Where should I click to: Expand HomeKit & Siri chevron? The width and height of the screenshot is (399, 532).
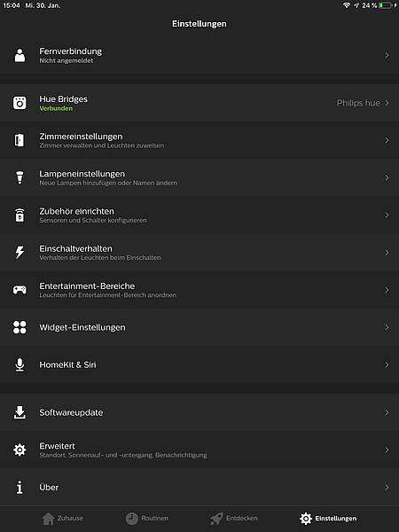coord(387,364)
